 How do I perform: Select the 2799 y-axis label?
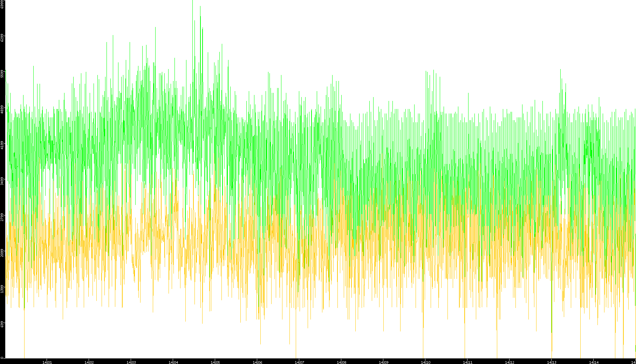[x=2, y=217]
